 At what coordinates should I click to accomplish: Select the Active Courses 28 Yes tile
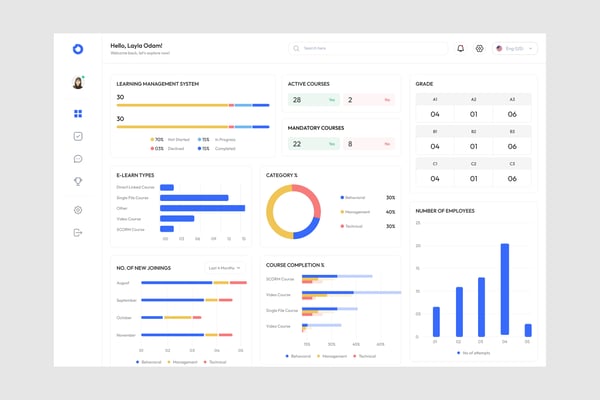tap(314, 100)
